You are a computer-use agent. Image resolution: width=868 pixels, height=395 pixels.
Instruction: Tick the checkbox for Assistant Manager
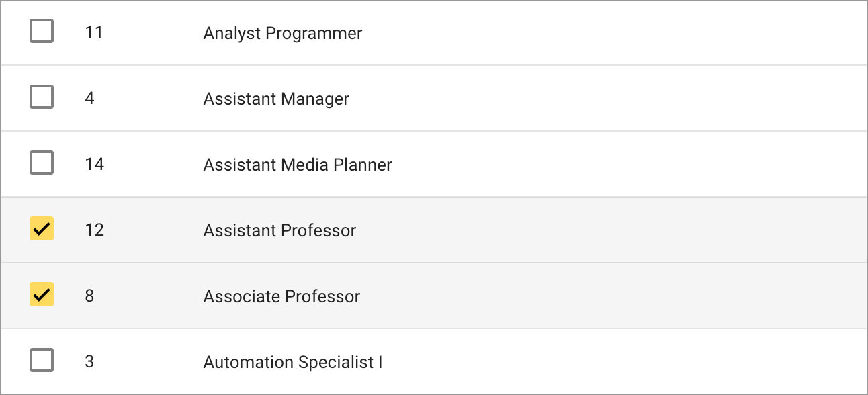(42, 97)
